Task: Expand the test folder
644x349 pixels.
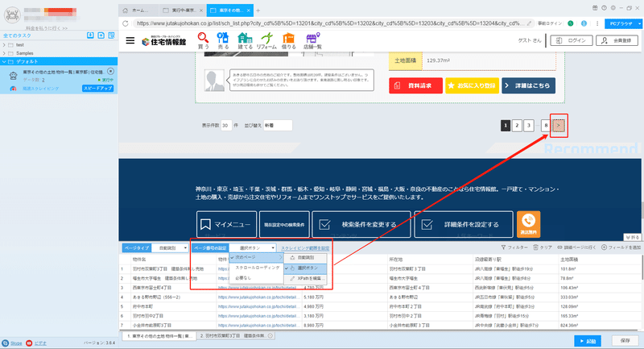Action: 4,45
